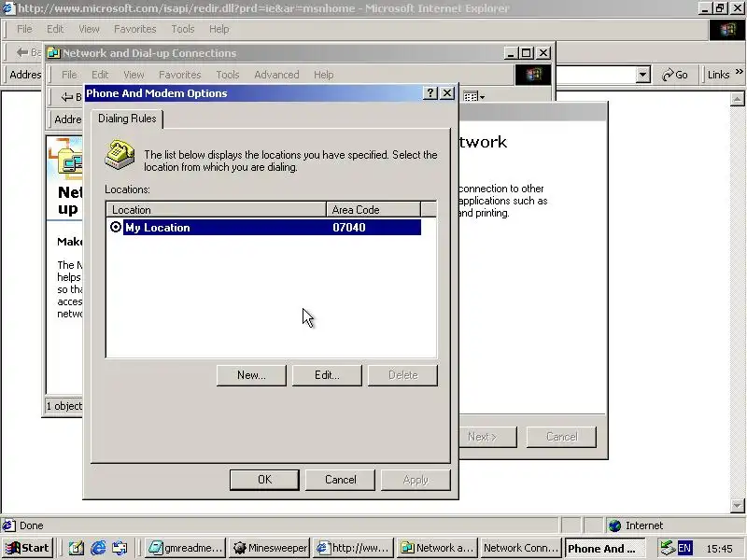Click the Internet Explorer Back arrow
The width and height of the screenshot is (747, 560).
(x=21, y=52)
